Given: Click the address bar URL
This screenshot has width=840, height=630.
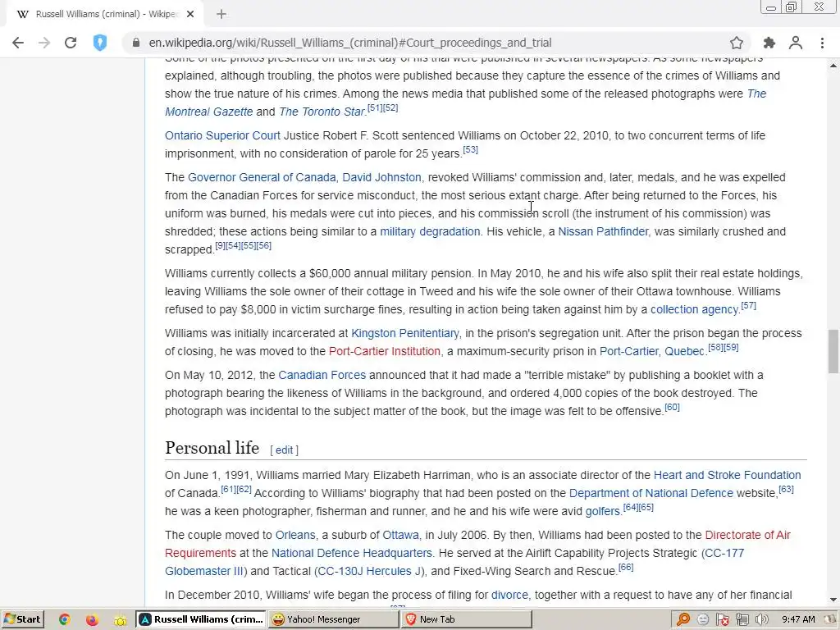Looking at the screenshot, I should pos(349,43).
